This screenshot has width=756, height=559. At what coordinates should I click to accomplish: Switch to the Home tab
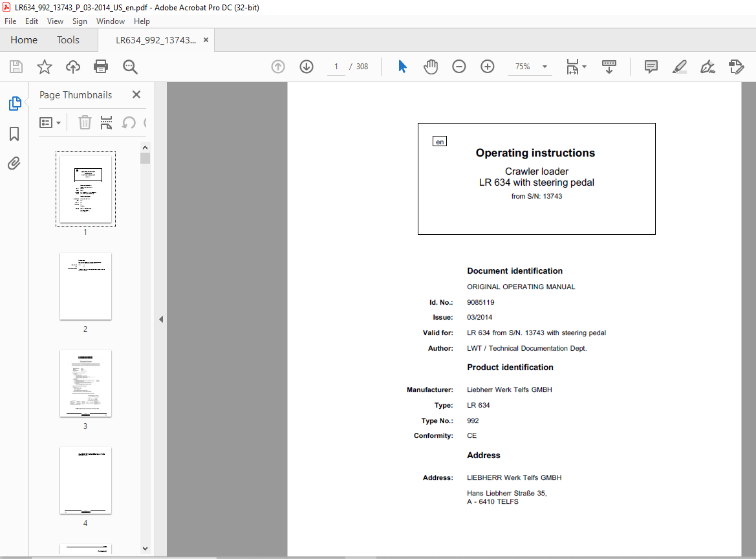pyautogui.click(x=24, y=40)
